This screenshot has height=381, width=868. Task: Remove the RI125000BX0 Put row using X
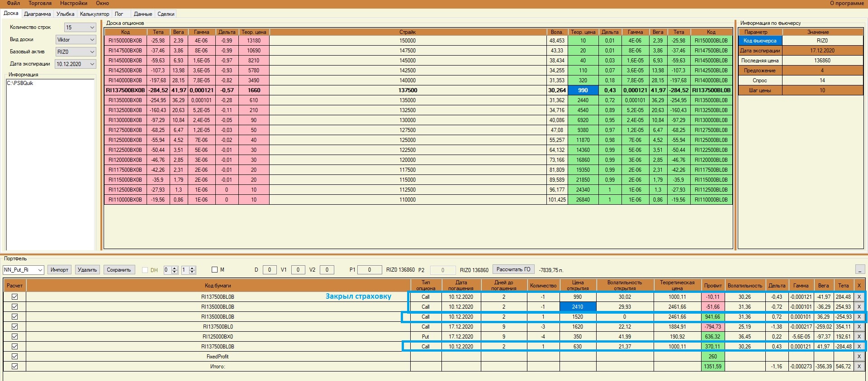click(859, 337)
